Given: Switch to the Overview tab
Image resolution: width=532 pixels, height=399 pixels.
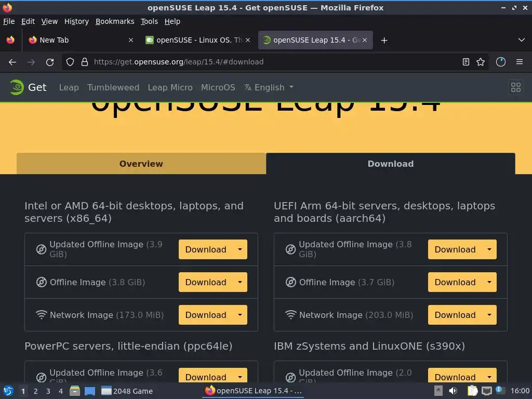Looking at the screenshot, I should 141,164.
